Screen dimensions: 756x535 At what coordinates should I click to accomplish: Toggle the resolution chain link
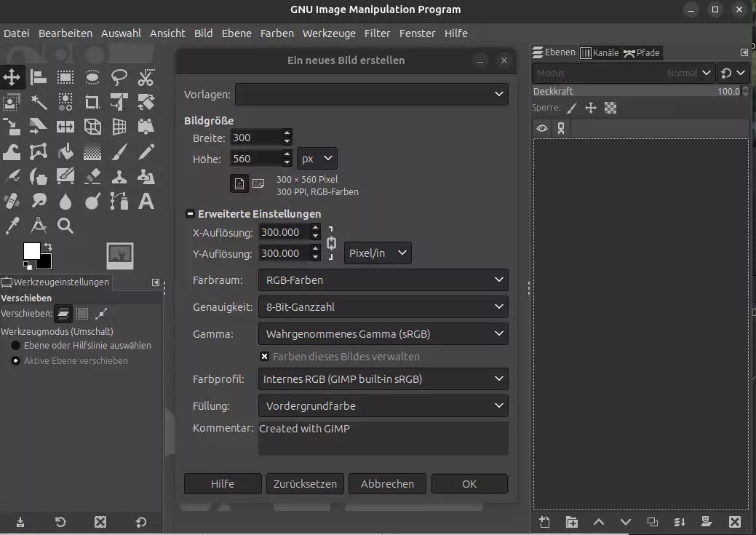[x=331, y=243]
